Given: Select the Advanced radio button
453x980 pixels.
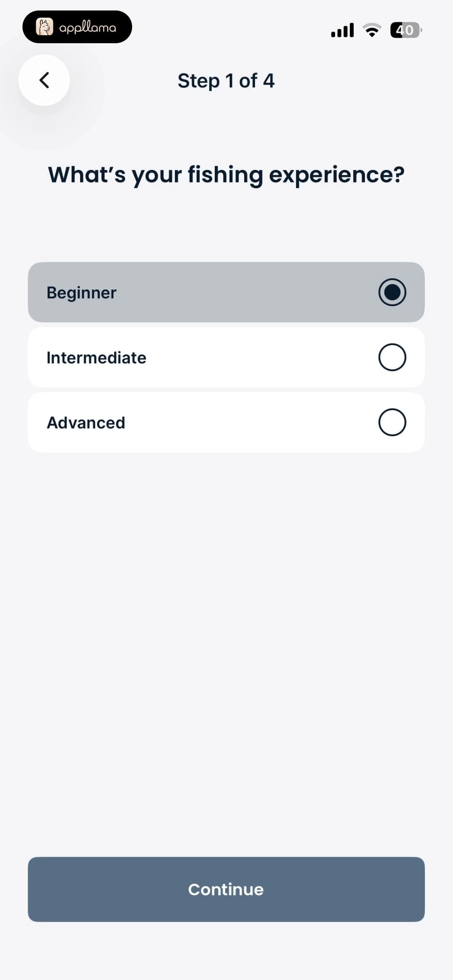Looking at the screenshot, I should 392,422.
